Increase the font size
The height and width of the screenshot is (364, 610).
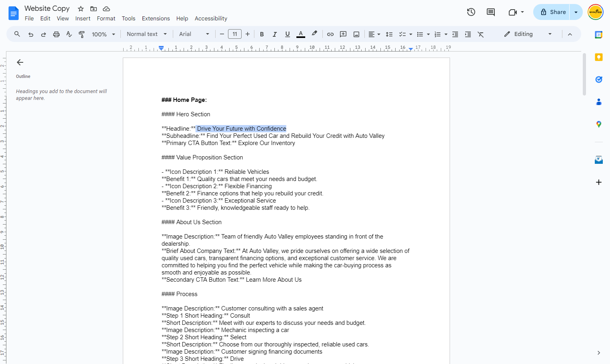248,34
